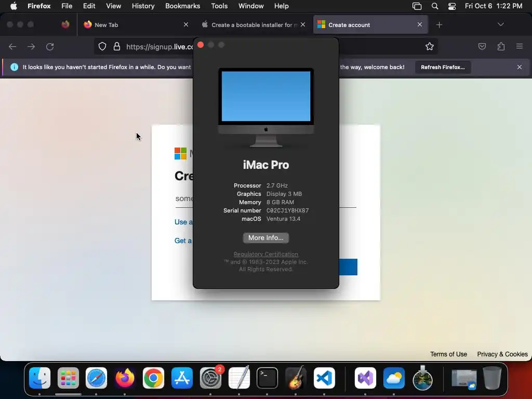The width and height of the screenshot is (532, 399).
Task: Open System Settings with badge in Dock
Action: (x=211, y=378)
